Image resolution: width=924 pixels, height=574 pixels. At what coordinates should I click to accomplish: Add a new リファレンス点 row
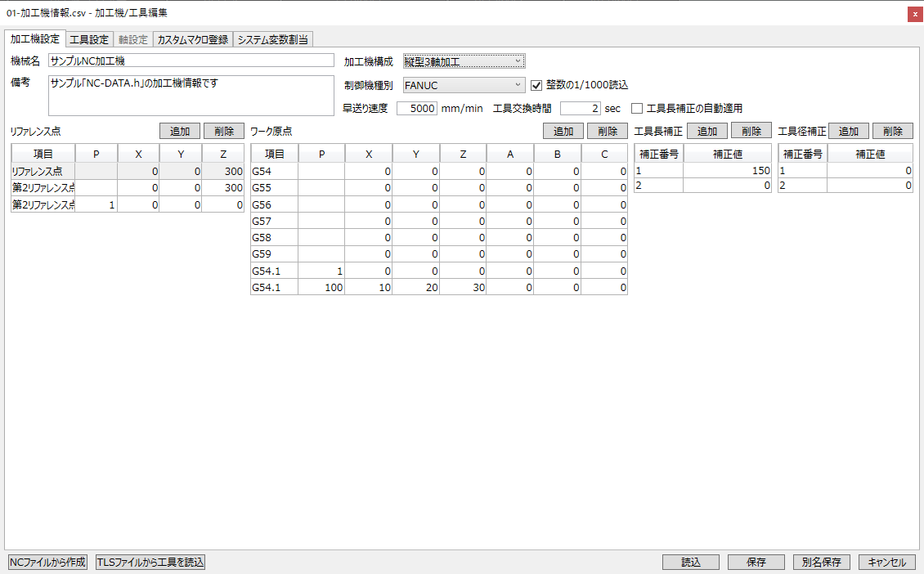tap(180, 131)
